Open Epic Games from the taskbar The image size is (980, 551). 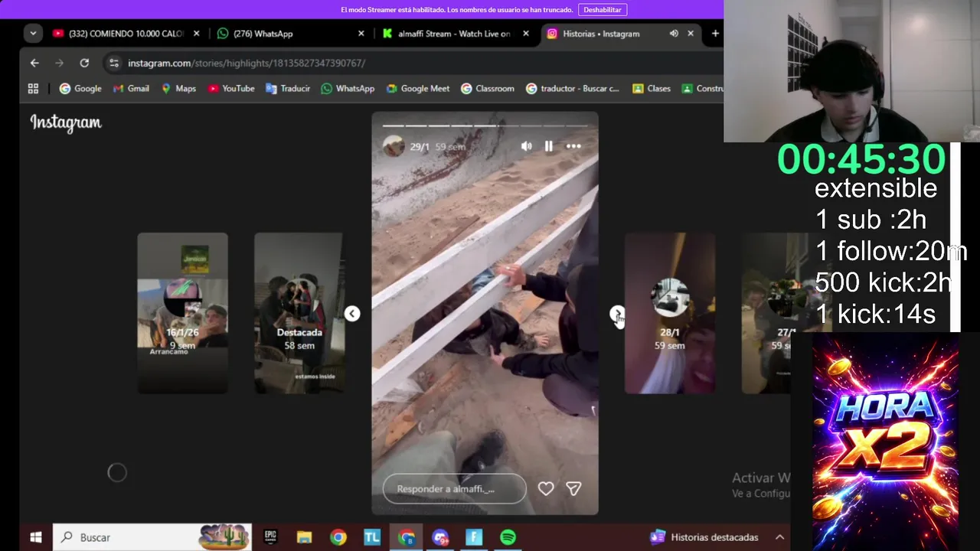(x=270, y=537)
